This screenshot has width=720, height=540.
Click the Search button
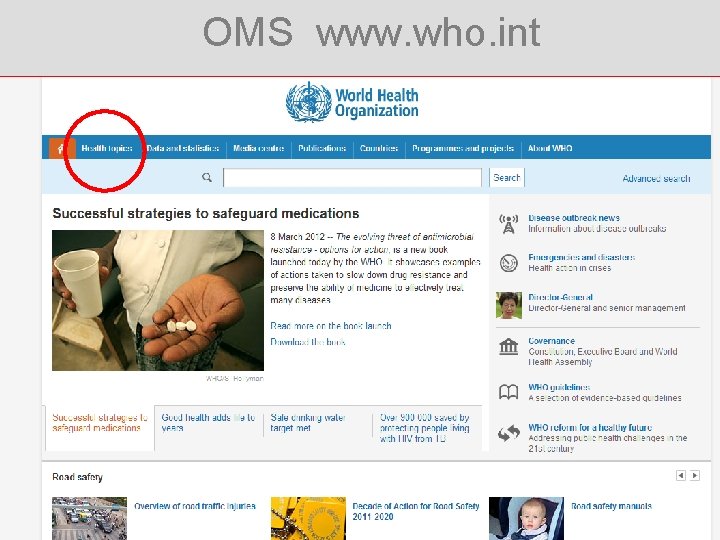point(506,178)
